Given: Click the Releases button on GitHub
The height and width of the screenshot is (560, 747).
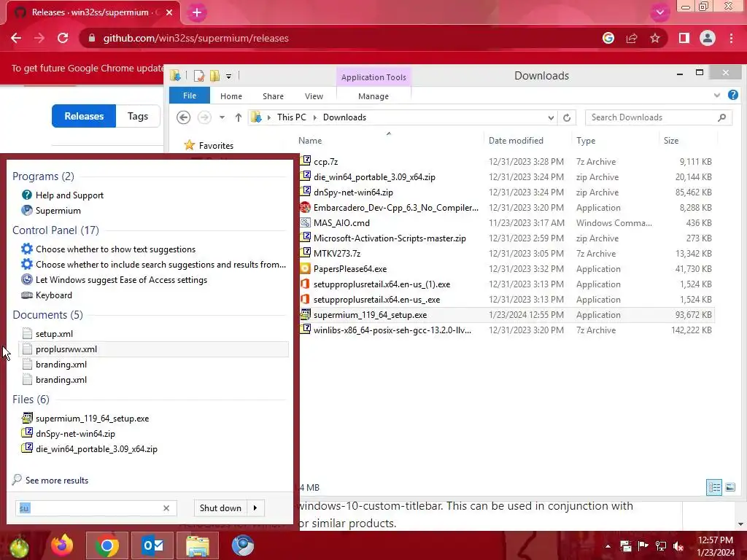Looking at the screenshot, I should (84, 116).
